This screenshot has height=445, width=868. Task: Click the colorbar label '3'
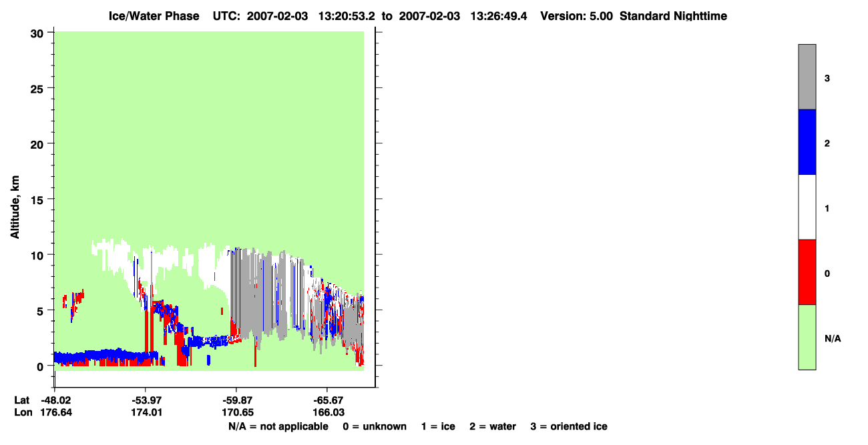(x=827, y=78)
